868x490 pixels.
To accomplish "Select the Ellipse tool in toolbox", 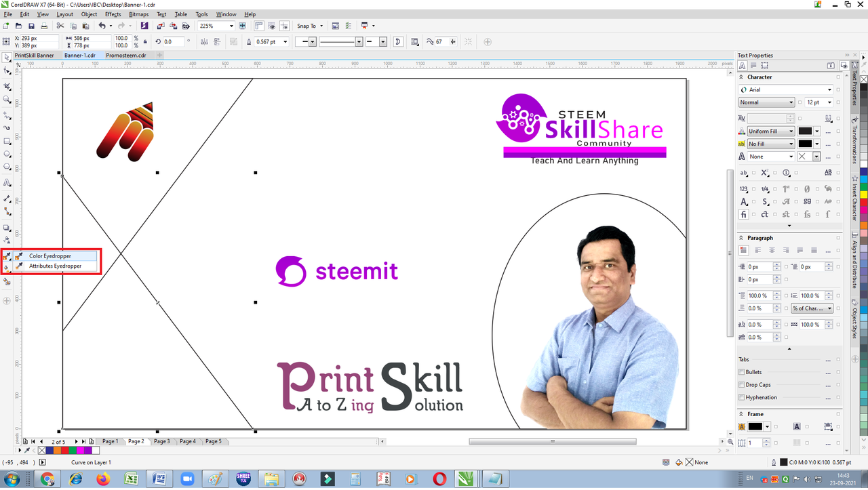I will tap(7, 155).
